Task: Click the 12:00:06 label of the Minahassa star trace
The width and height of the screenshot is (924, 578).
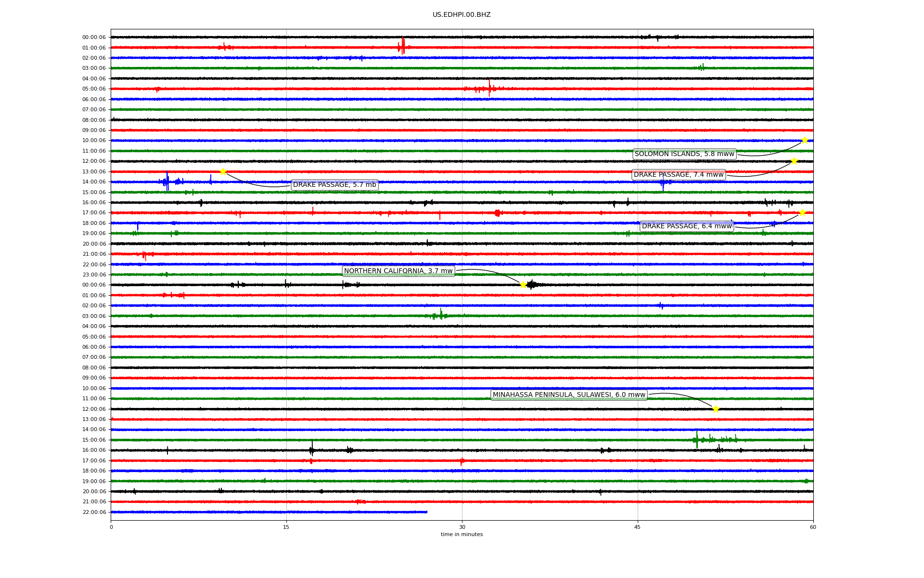Action: (94, 409)
